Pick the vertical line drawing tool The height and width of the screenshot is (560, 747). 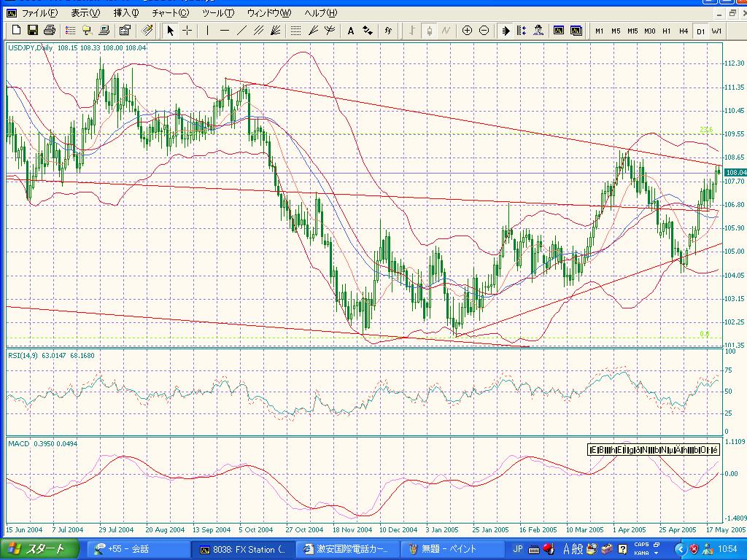pyautogui.click(x=207, y=30)
